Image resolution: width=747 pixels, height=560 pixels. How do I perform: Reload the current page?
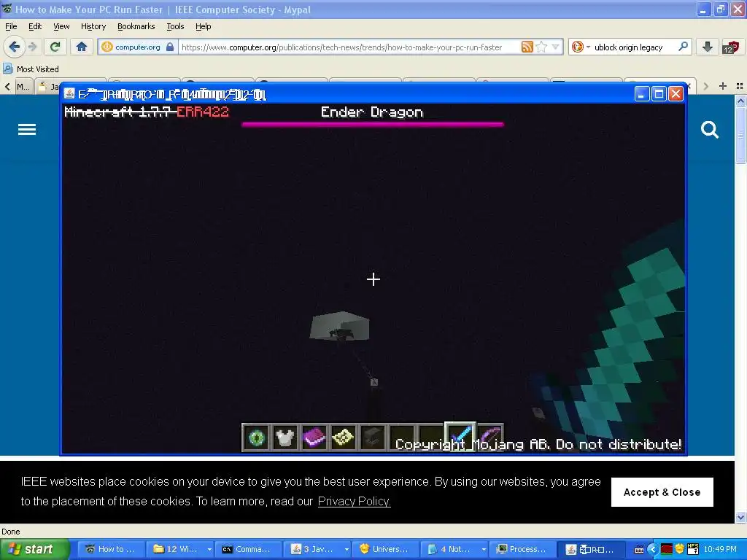pos(55,47)
